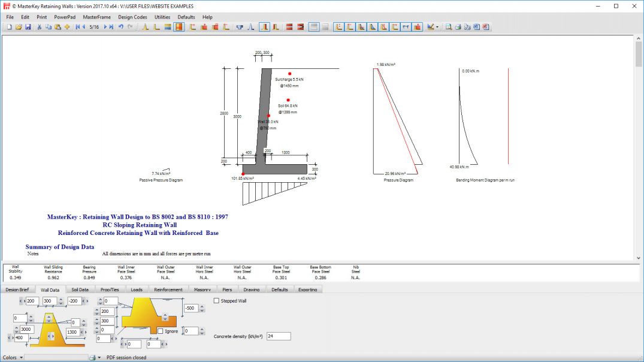Open the Utilities menu

coord(162,17)
